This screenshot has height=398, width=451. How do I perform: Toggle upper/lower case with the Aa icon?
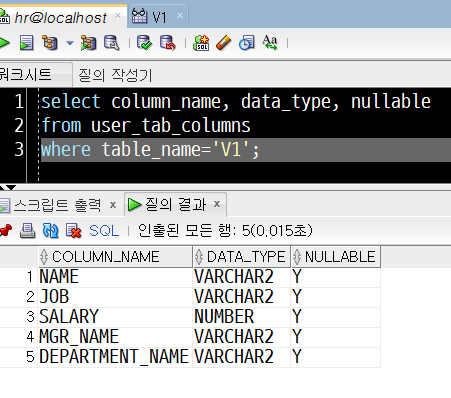(x=270, y=43)
